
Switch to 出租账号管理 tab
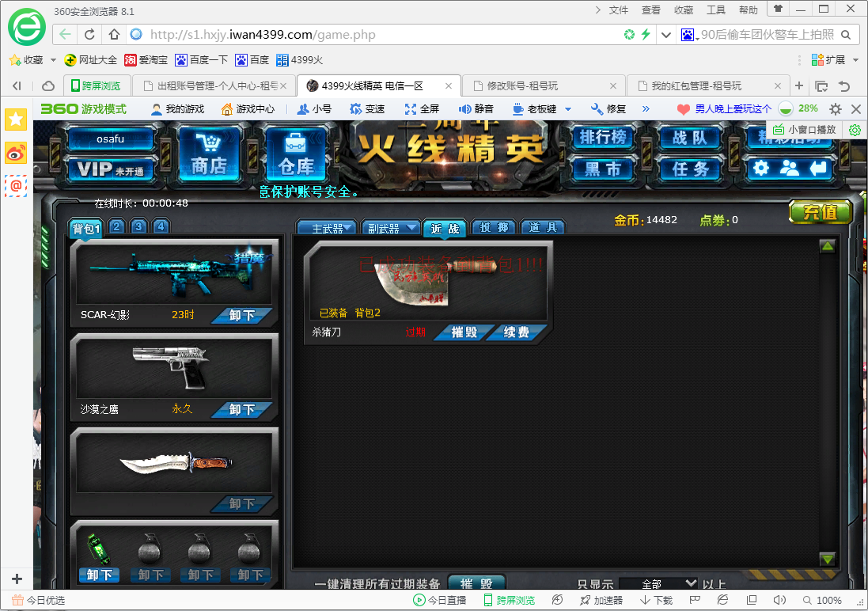coord(214,85)
